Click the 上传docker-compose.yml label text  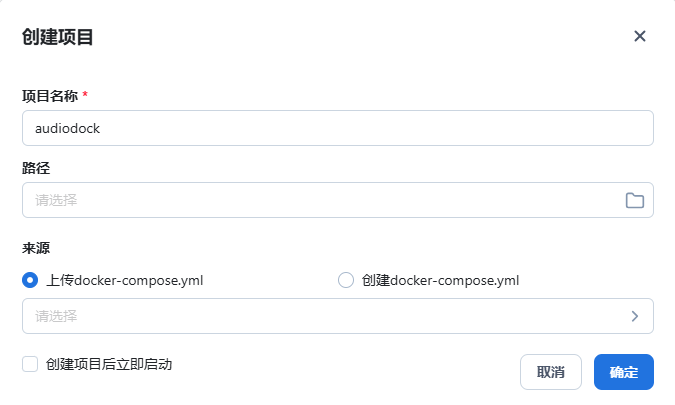coord(125,280)
